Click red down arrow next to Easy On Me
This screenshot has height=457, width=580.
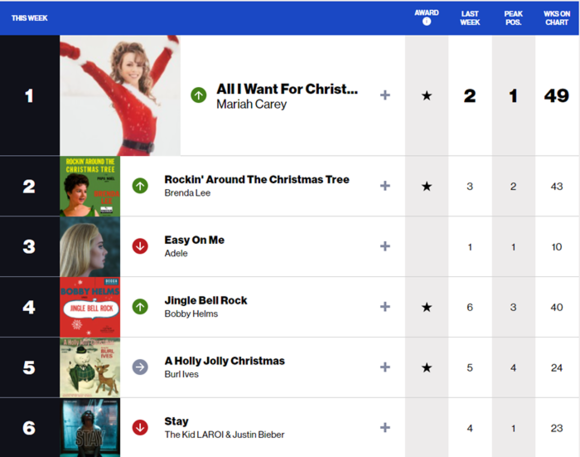(140, 246)
